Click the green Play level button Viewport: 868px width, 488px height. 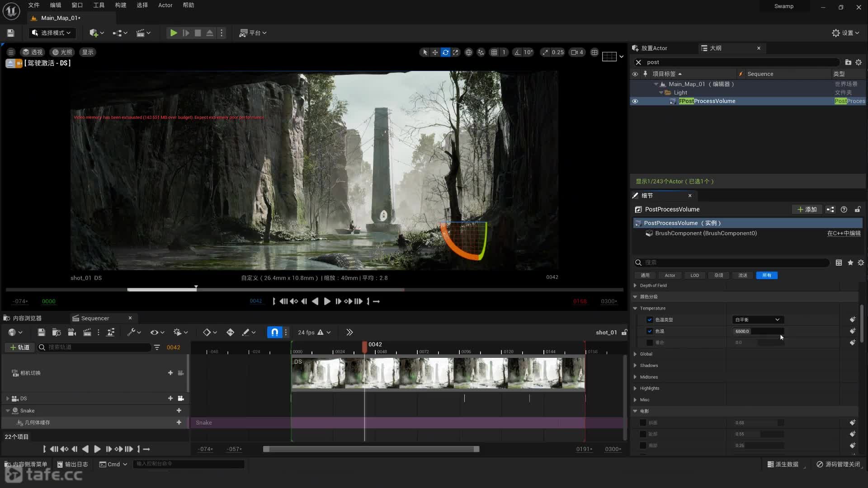click(x=173, y=33)
